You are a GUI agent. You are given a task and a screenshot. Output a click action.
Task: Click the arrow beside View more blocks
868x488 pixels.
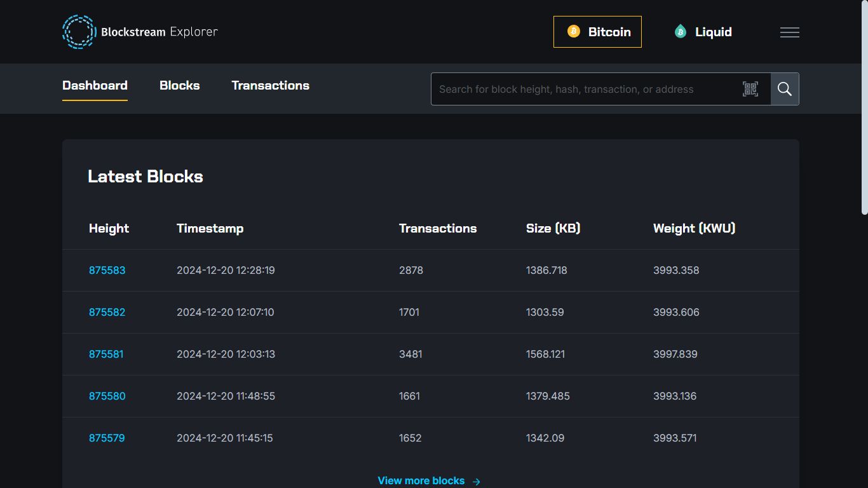pyautogui.click(x=477, y=482)
